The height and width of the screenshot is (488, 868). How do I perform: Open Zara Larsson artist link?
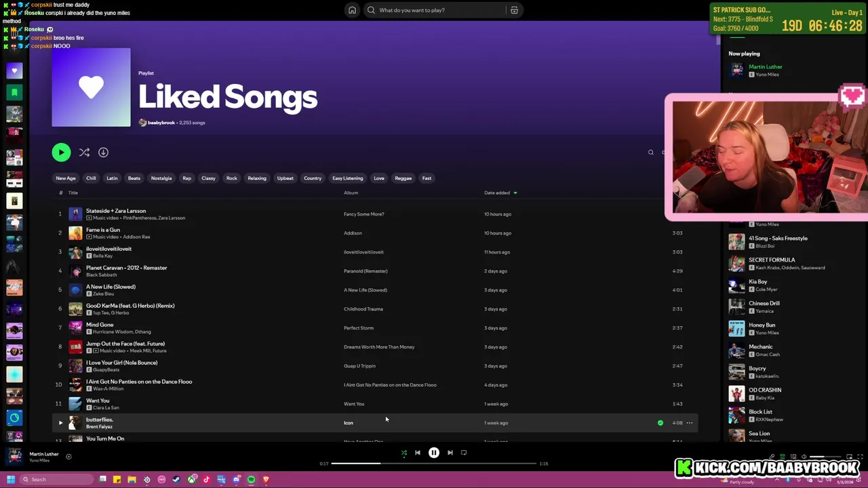172,218
